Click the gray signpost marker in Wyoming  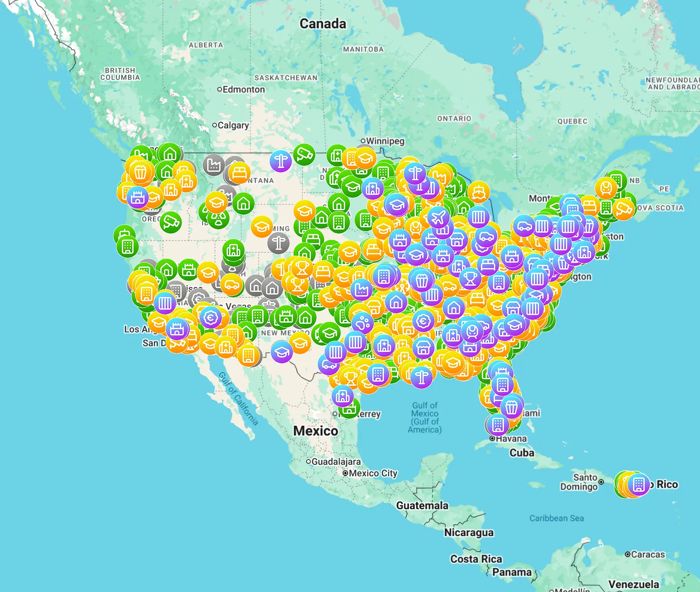click(x=278, y=242)
